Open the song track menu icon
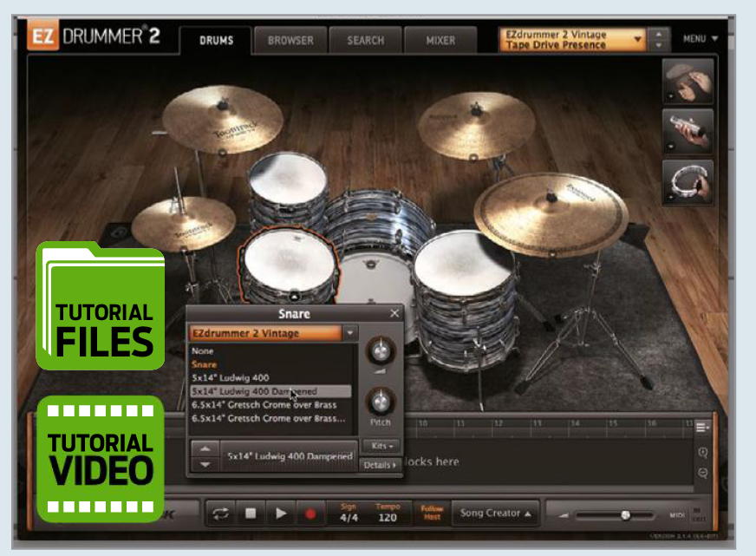Image resolution: width=756 pixels, height=556 pixels. tap(702, 428)
